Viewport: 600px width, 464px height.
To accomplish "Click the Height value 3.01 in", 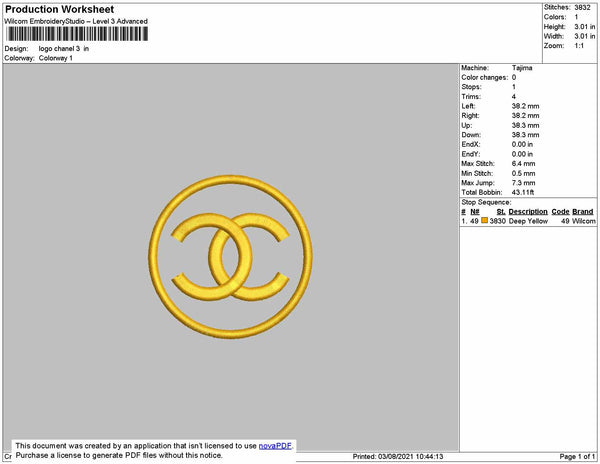I will pos(584,27).
